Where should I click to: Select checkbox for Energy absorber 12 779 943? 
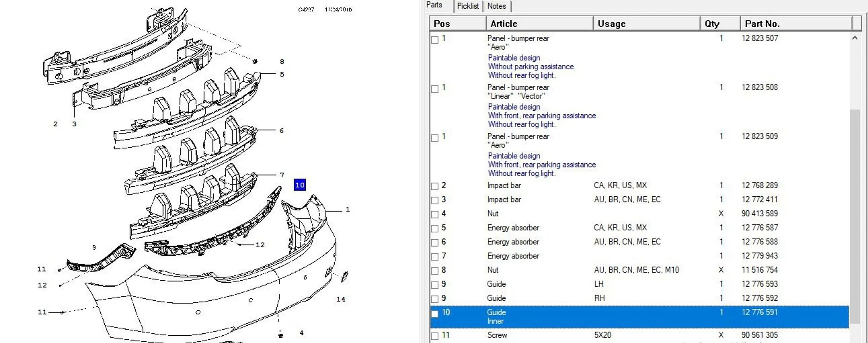click(x=435, y=257)
